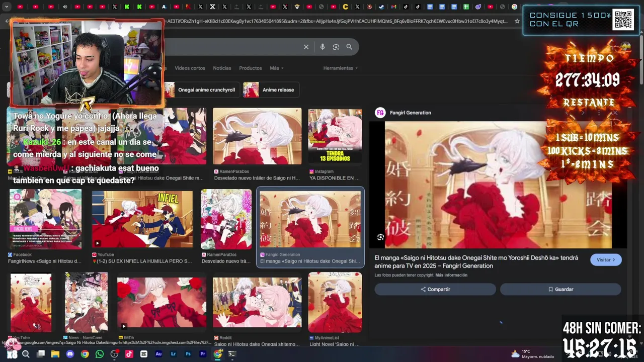Launch Adobe Premiere Pro from the taskbar

[x=203, y=354]
